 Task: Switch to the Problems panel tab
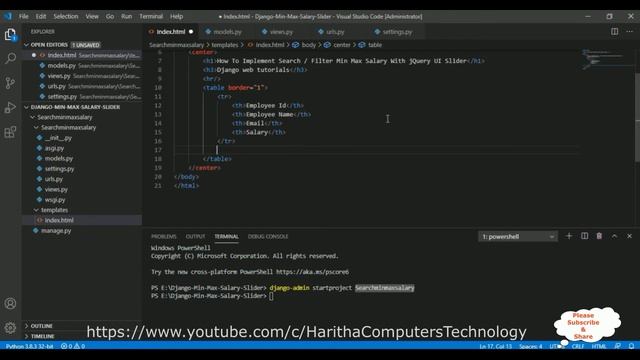pos(164,236)
